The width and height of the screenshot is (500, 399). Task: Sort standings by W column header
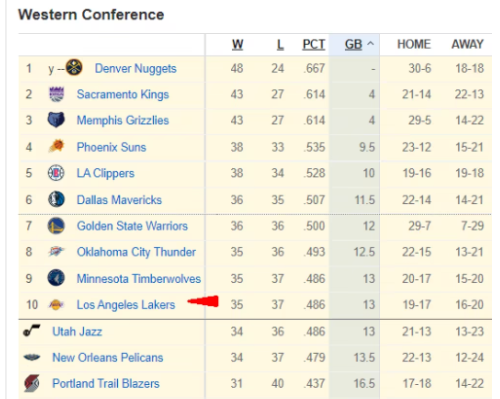tap(237, 44)
